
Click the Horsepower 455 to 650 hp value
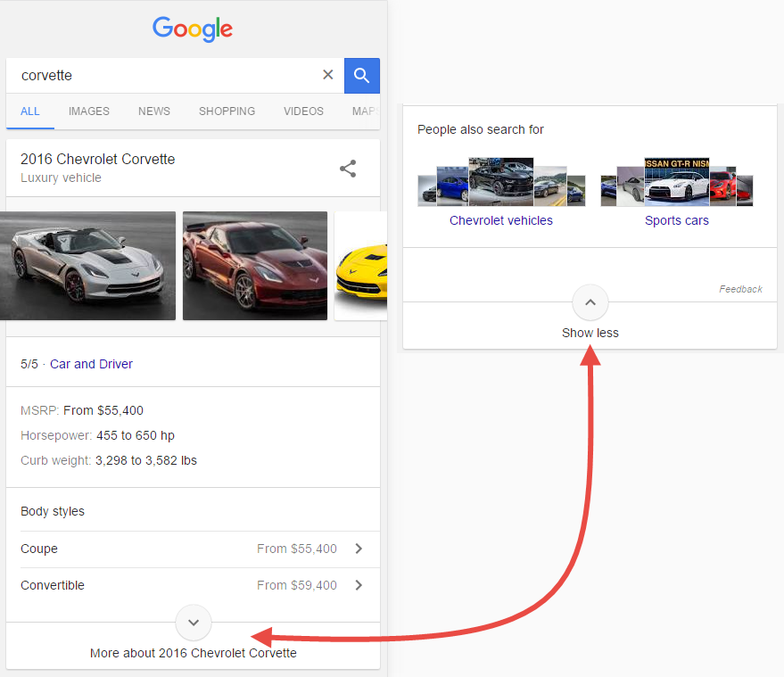[136, 435]
